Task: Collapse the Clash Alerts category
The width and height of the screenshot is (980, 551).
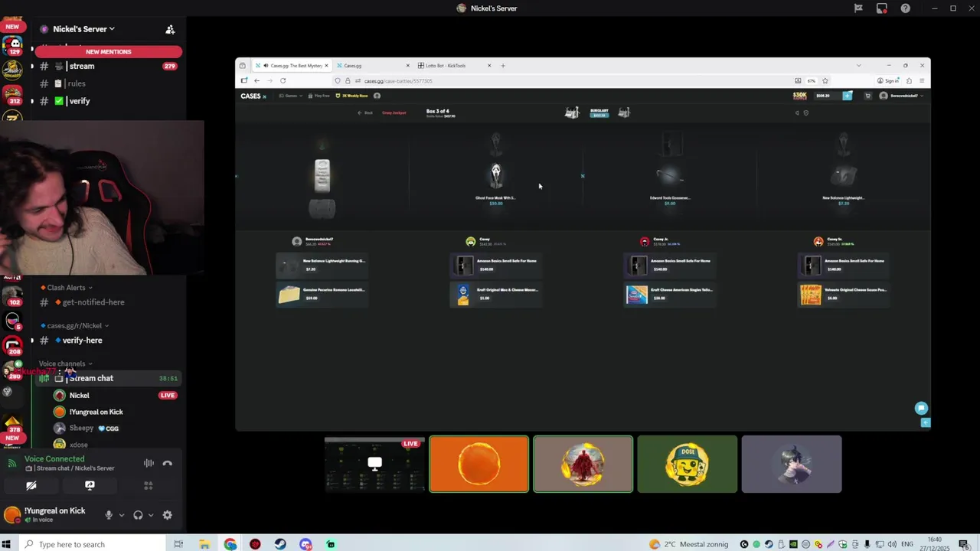Action: click(x=67, y=288)
